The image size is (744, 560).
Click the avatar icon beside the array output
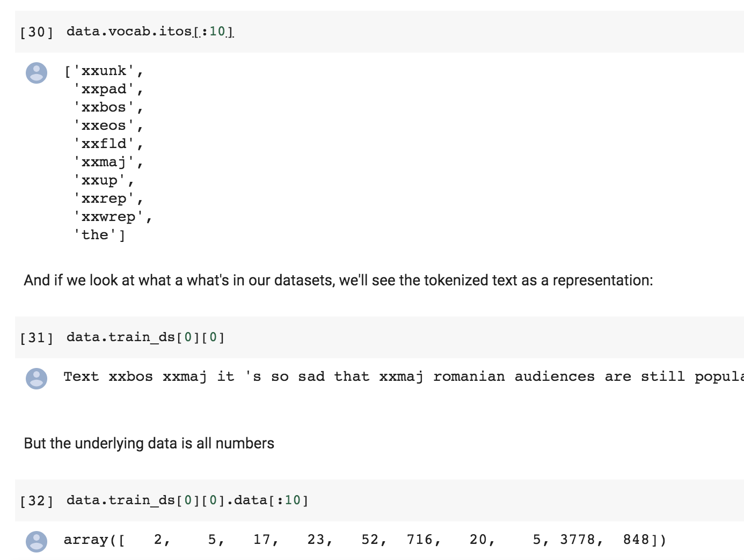37,542
